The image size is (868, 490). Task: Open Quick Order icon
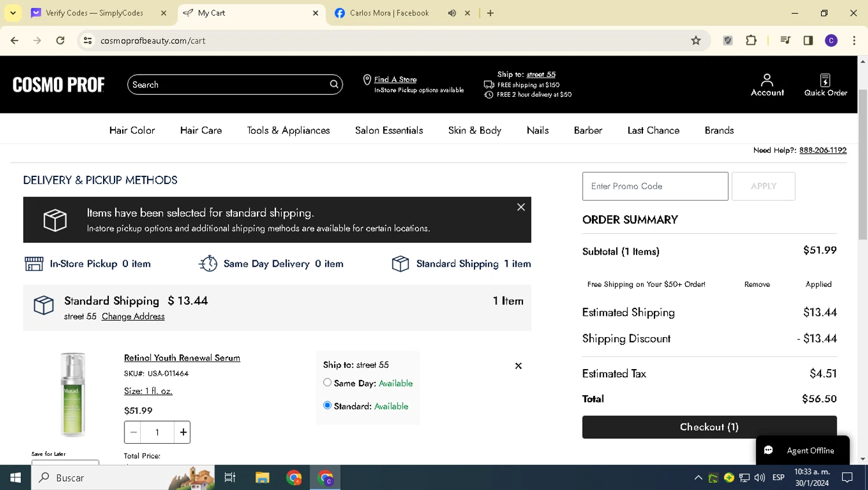coord(825,84)
